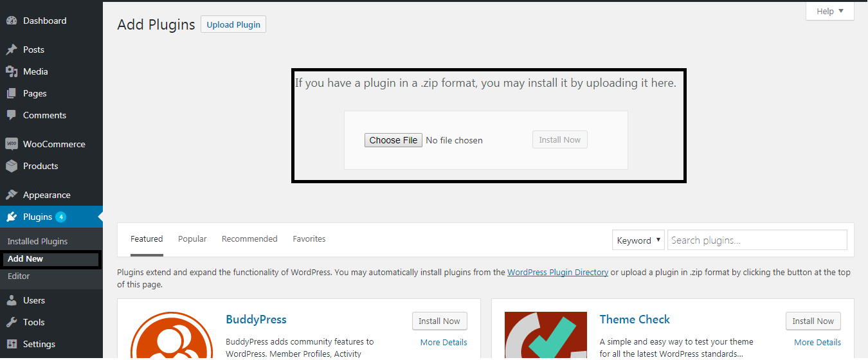The height and width of the screenshot is (360, 868).
Task: View More Details for BuddyPress
Action: tap(444, 343)
